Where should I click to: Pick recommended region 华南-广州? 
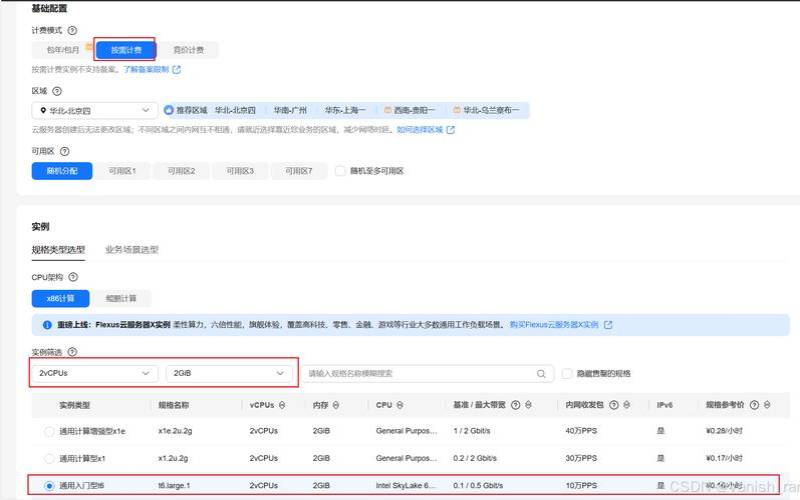coord(290,110)
